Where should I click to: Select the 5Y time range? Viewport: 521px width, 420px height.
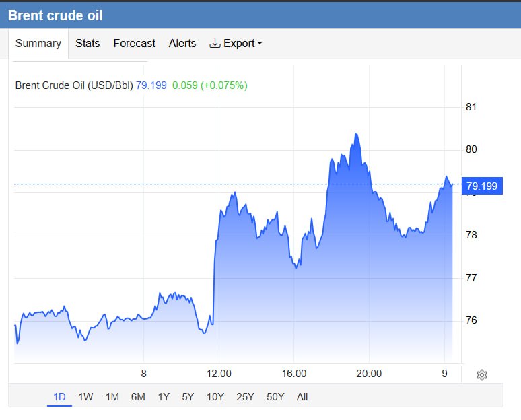[188, 396]
